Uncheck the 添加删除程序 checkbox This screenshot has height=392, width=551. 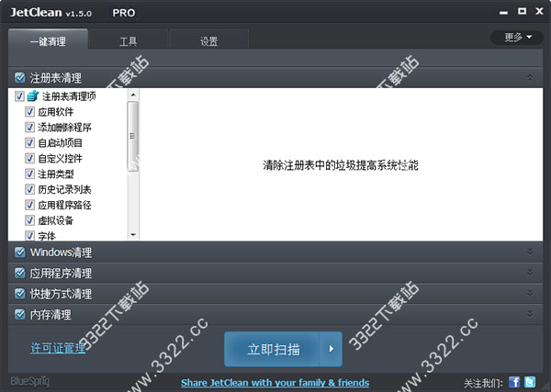(30, 128)
